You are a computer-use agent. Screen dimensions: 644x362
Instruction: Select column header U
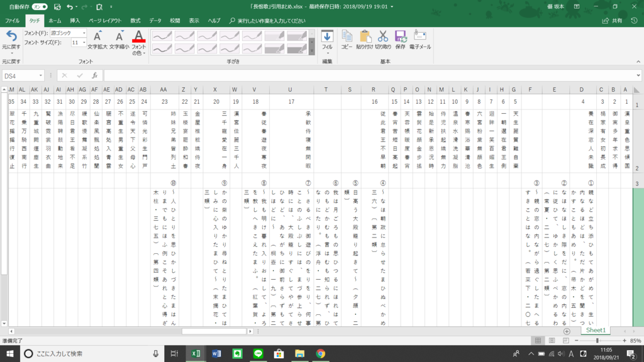click(x=290, y=89)
